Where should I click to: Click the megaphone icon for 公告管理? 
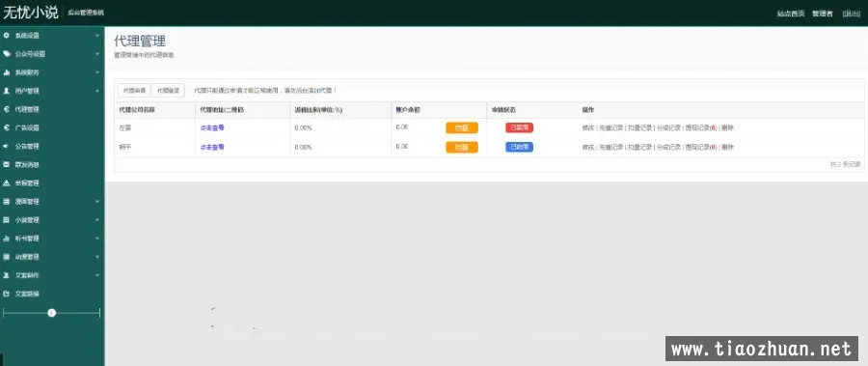[7, 147]
